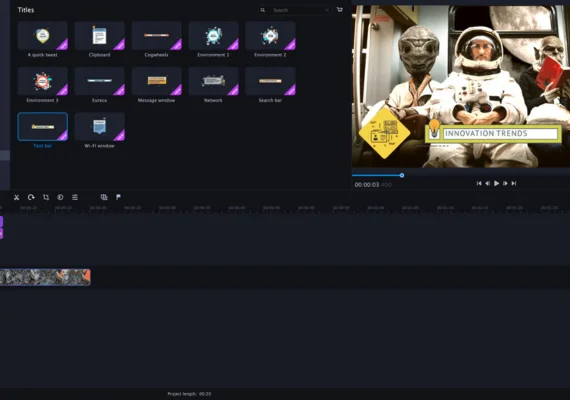570x400 pixels.
Task: Skip to the start of the video
Action: pyautogui.click(x=479, y=183)
